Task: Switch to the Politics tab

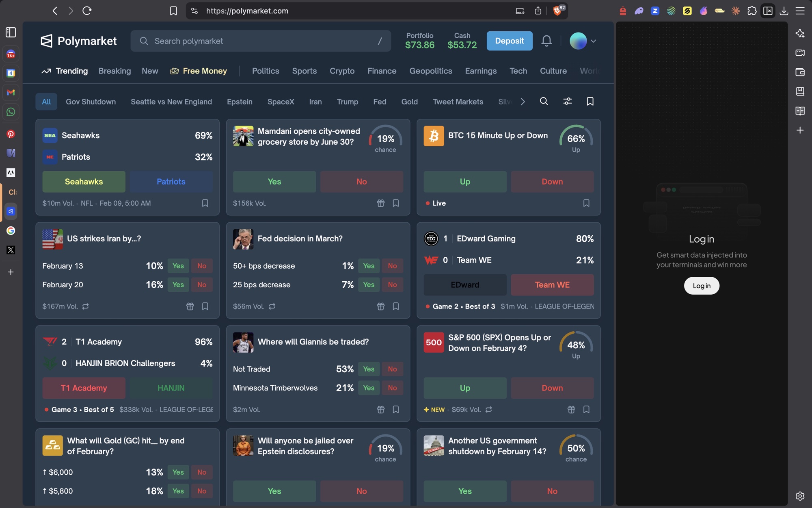Action: click(x=266, y=71)
